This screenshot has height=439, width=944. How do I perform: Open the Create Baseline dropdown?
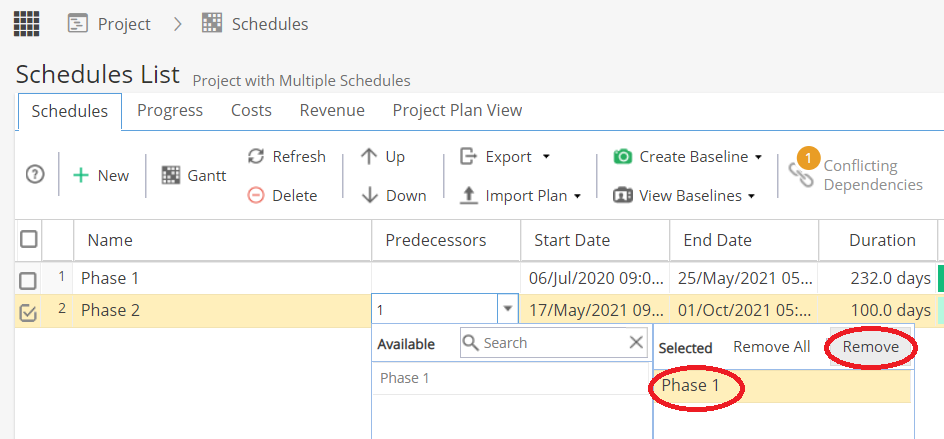[758, 157]
